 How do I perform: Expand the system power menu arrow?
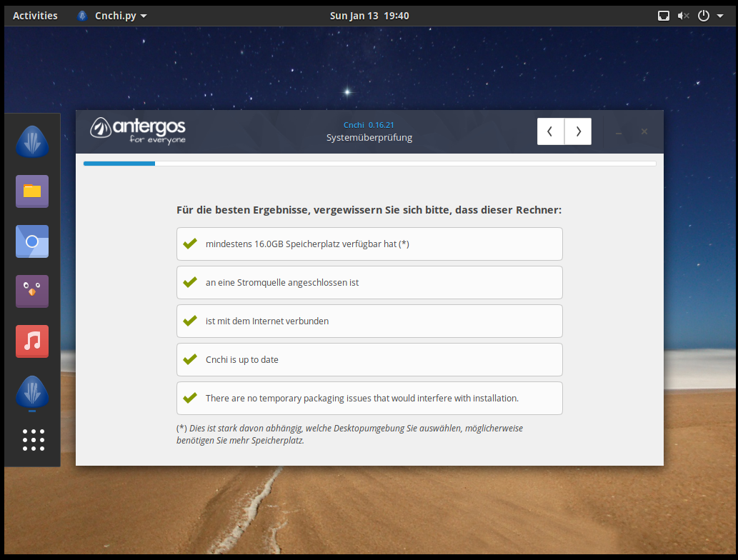tap(720, 16)
